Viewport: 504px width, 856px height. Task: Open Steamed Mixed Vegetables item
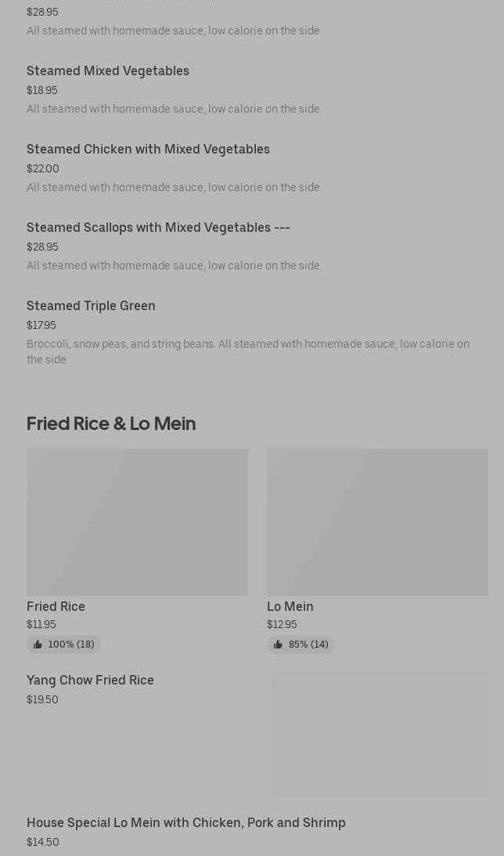click(x=108, y=70)
